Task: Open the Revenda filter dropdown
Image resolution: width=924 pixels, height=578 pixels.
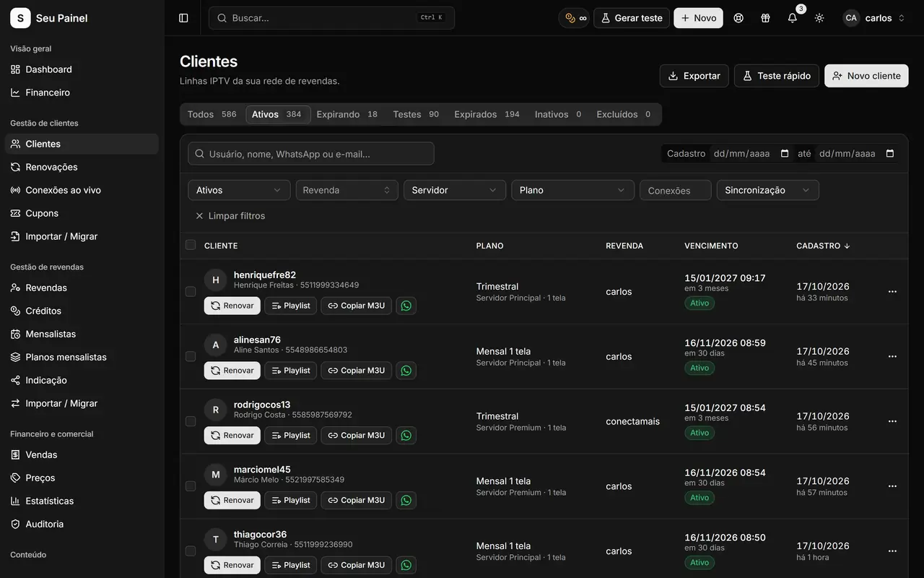Action: [x=346, y=190]
